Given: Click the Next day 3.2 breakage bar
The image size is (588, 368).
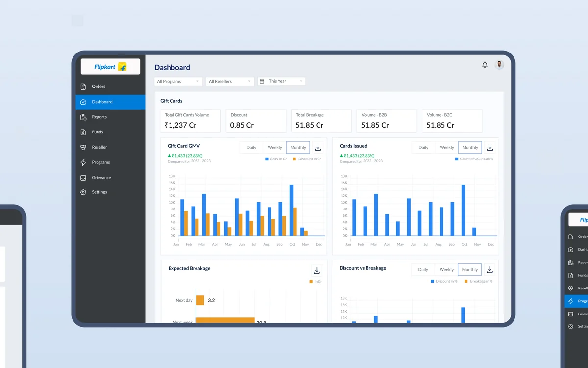Looking at the screenshot, I should (x=200, y=300).
